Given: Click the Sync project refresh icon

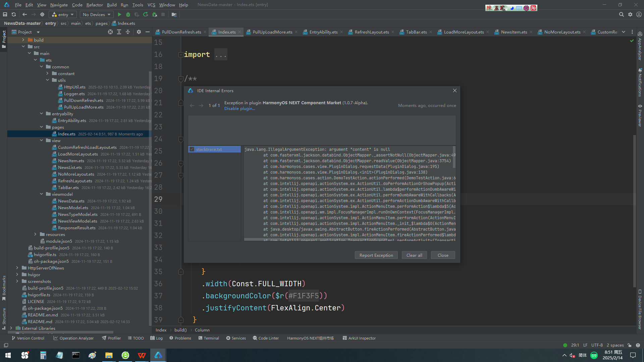Looking at the screenshot, I should point(14,14).
